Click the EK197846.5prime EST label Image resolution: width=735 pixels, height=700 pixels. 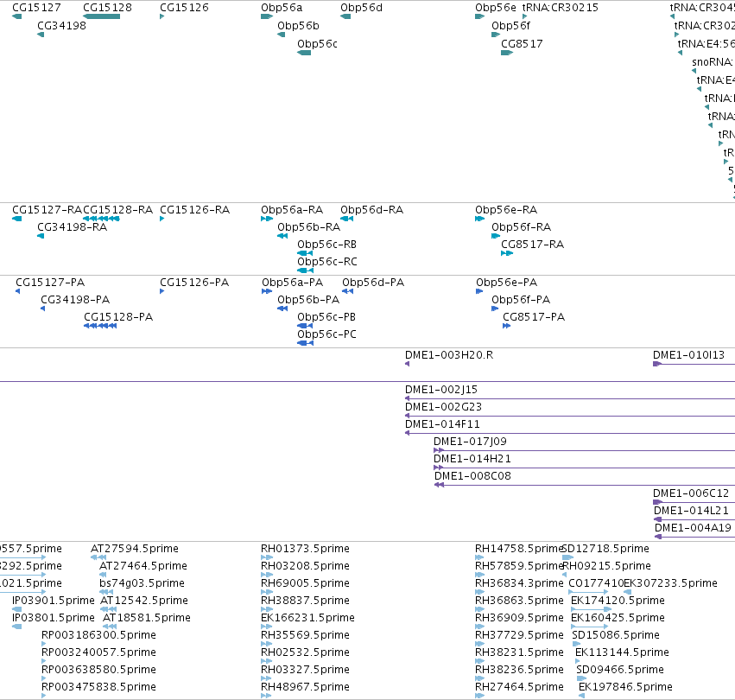(626, 687)
